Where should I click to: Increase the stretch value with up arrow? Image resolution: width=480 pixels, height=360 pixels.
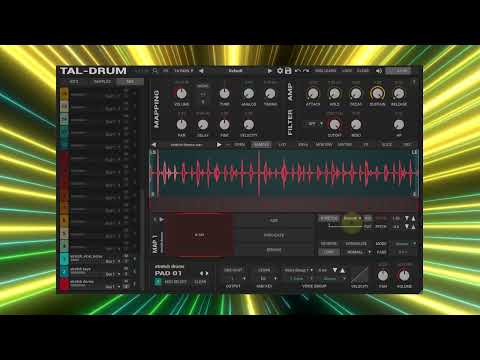click(413, 218)
